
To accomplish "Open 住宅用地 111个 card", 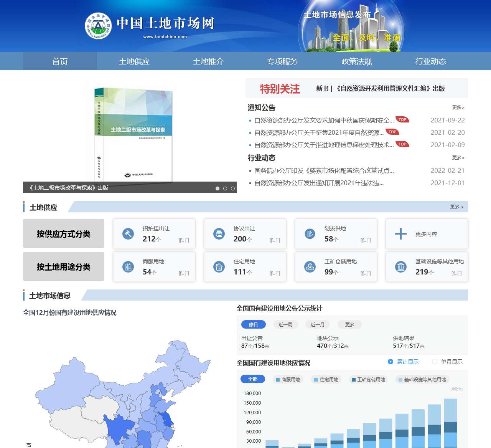I will coord(245,267).
